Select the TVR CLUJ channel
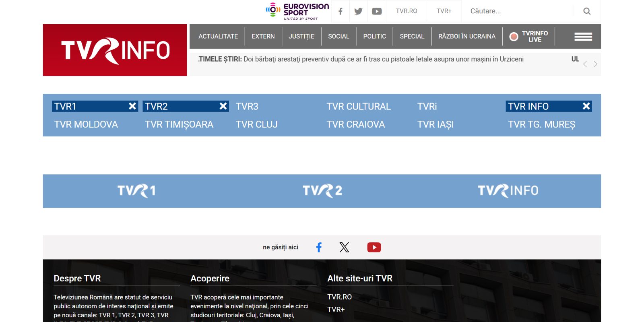644x322 pixels. point(257,124)
